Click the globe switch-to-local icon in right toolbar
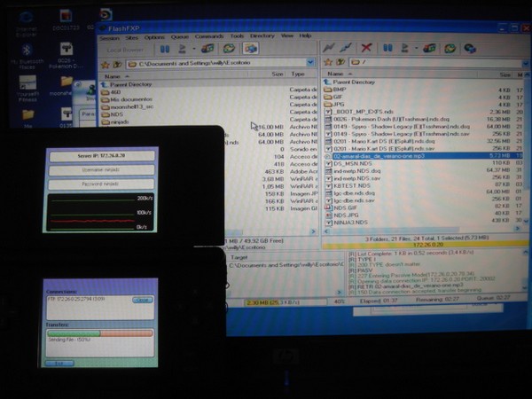 tap(470, 49)
